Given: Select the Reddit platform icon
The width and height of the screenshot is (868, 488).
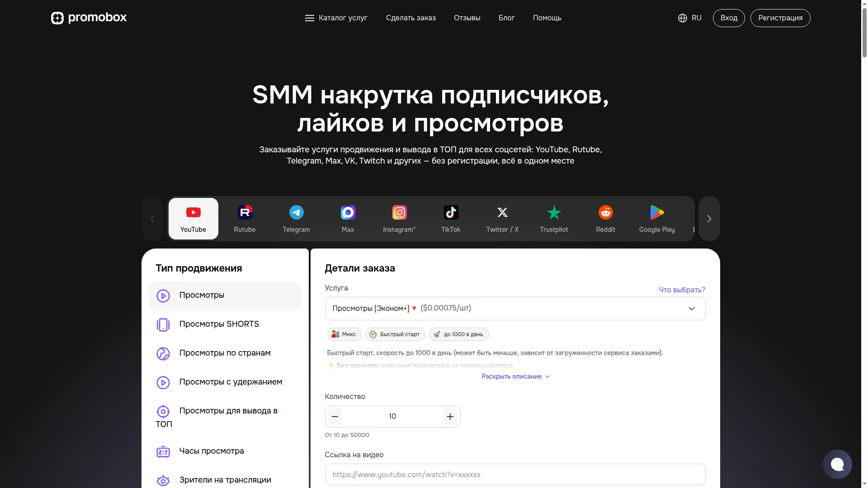Looking at the screenshot, I should click(x=605, y=219).
